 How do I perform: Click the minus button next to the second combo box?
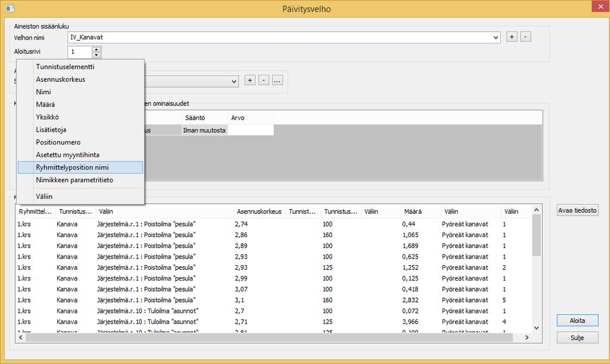click(264, 80)
